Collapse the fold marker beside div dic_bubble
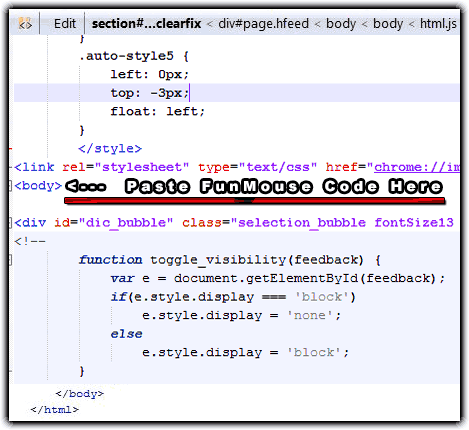 coord(10,222)
